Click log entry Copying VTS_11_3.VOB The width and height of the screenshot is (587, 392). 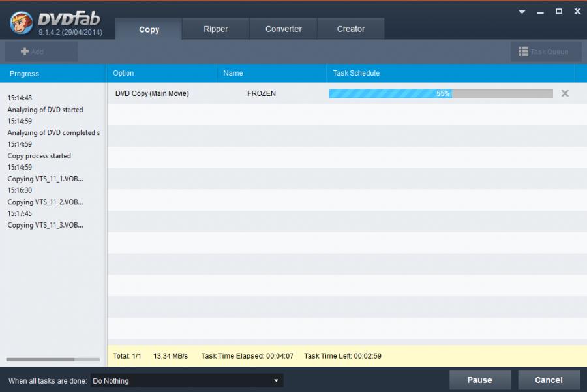click(x=45, y=225)
